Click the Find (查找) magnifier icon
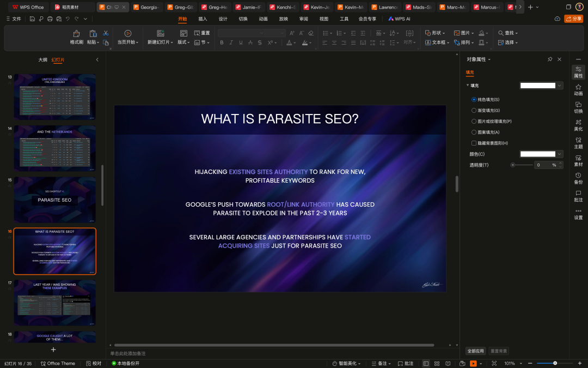The width and height of the screenshot is (588, 368). 501,33
